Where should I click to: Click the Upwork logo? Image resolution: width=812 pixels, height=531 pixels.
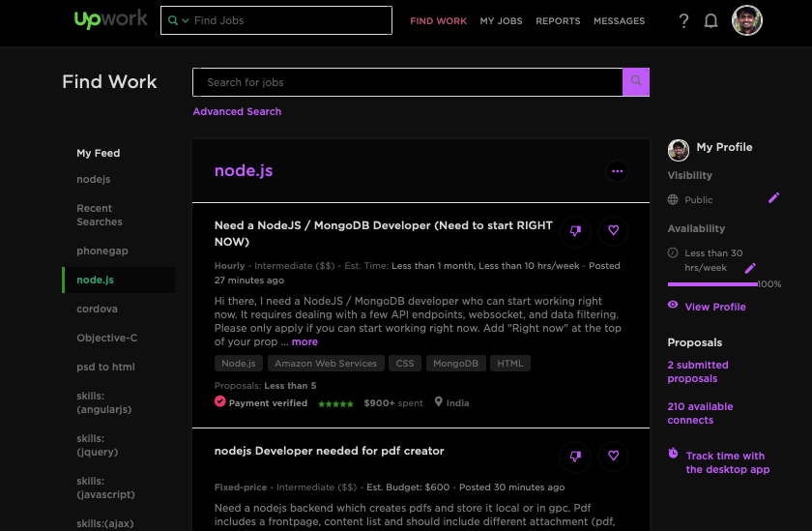pos(111,19)
